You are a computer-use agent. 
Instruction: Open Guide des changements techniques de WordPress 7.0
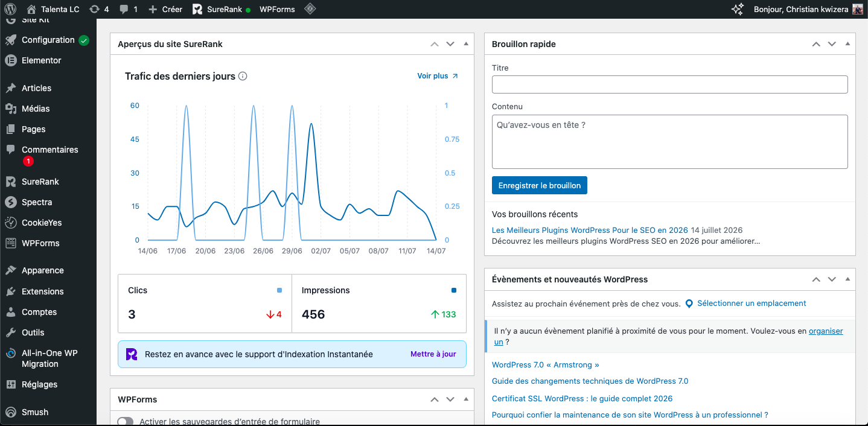pos(590,381)
